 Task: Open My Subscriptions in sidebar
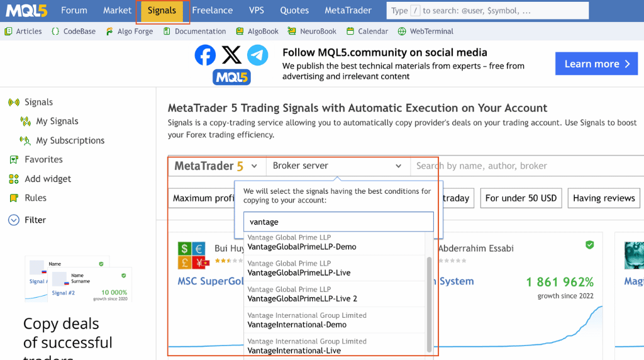click(70, 140)
